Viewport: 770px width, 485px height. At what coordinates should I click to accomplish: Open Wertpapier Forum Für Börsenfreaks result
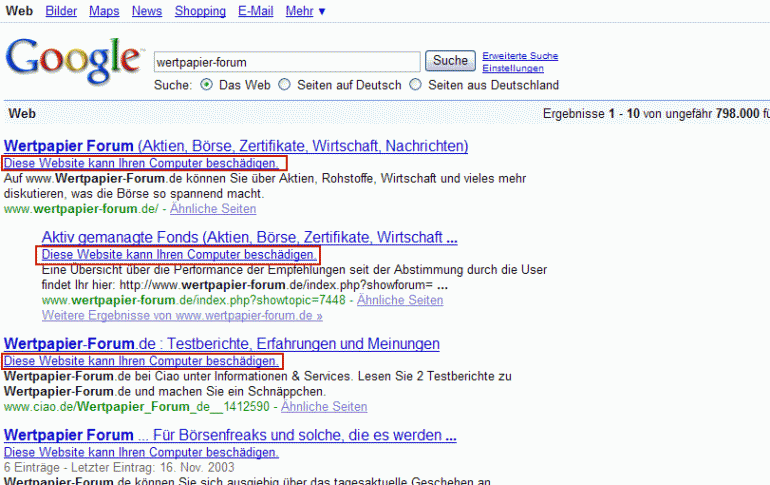230,435
